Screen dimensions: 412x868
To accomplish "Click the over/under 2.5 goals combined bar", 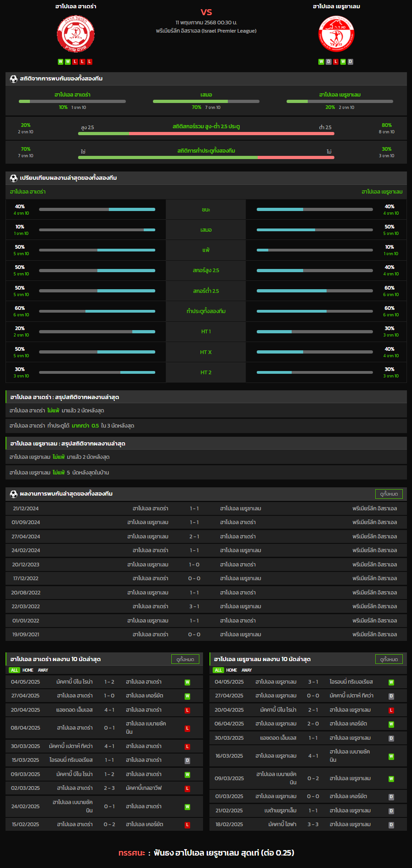I will pyautogui.click(x=206, y=133).
